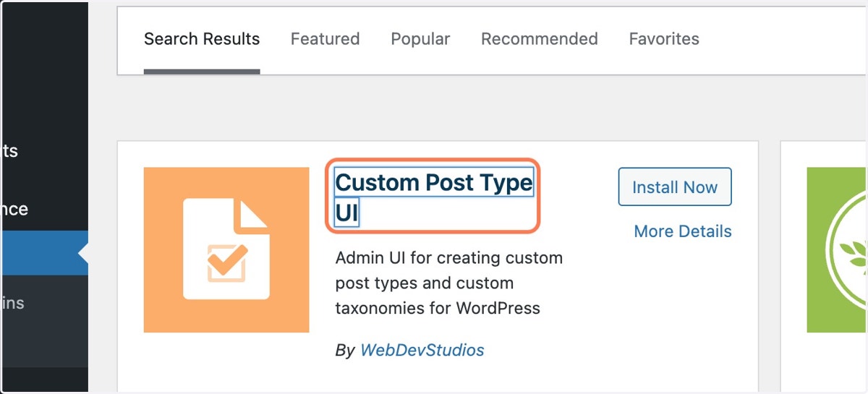Open the Recommended plugins tab
The width and height of the screenshot is (868, 394).
(540, 39)
